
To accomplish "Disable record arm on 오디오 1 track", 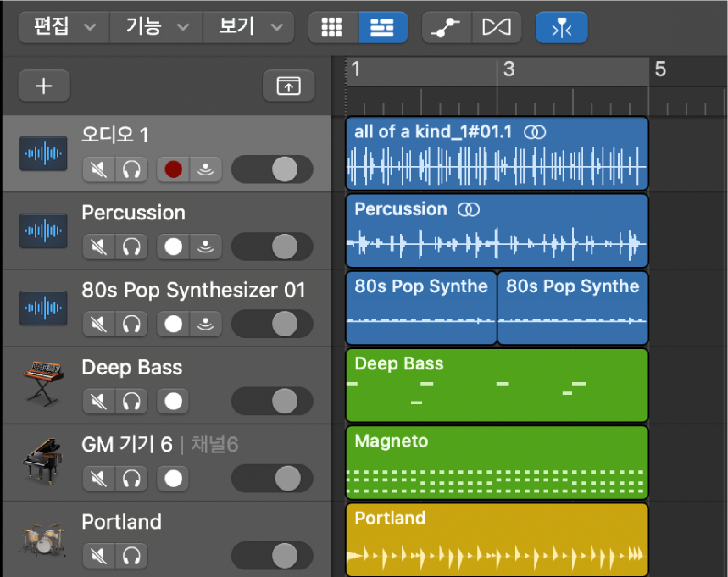I will click(x=174, y=169).
